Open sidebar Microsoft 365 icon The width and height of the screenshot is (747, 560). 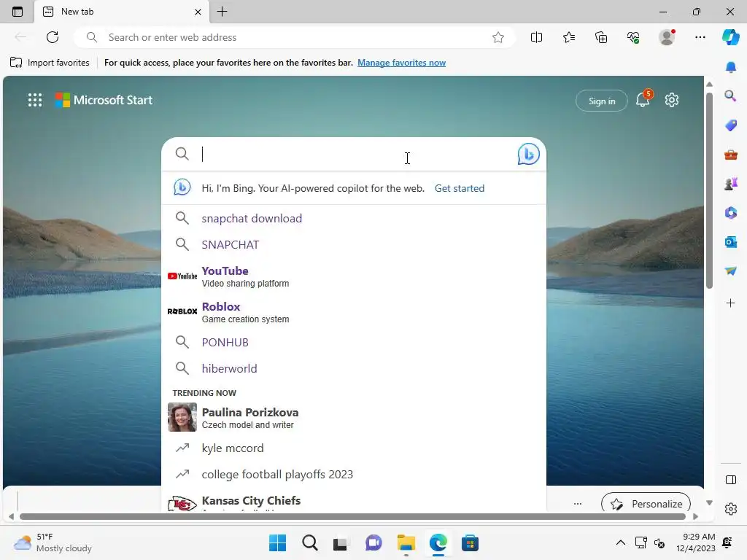[730, 213]
